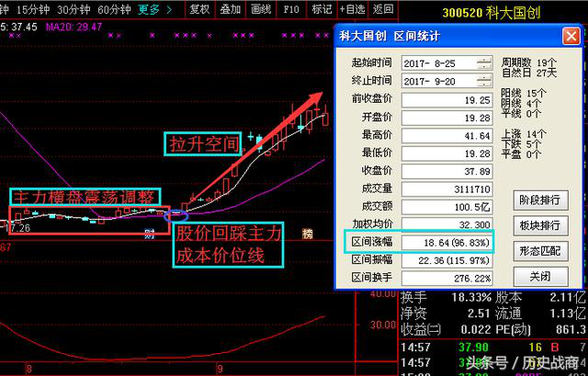Image resolution: width=588 pixels, height=376 pixels.
Task: Click the month 9 marker on time axis
Action: pyautogui.click(x=220, y=368)
